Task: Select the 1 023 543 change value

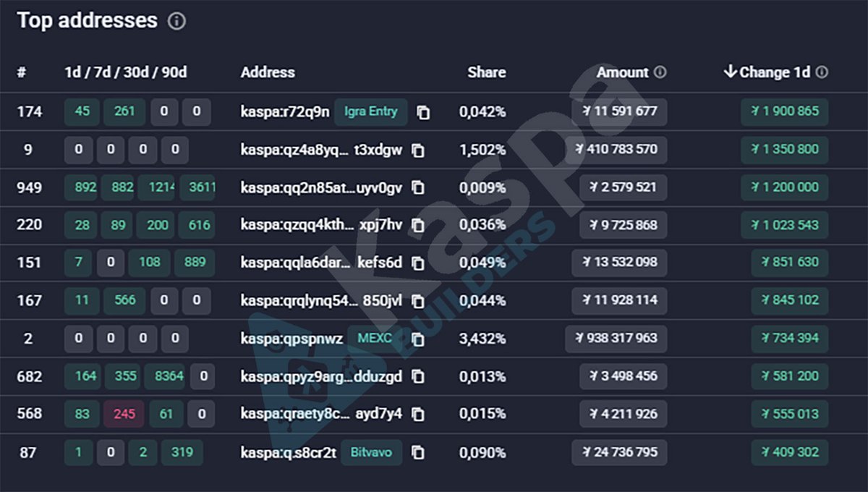Action: 784,225
